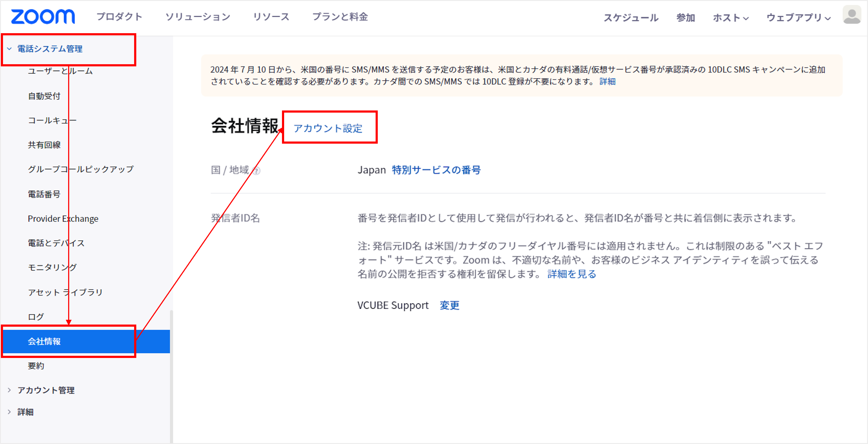Click the Japan country value
The width and height of the screenshot is (868, 444).
(x=372, y=170)
